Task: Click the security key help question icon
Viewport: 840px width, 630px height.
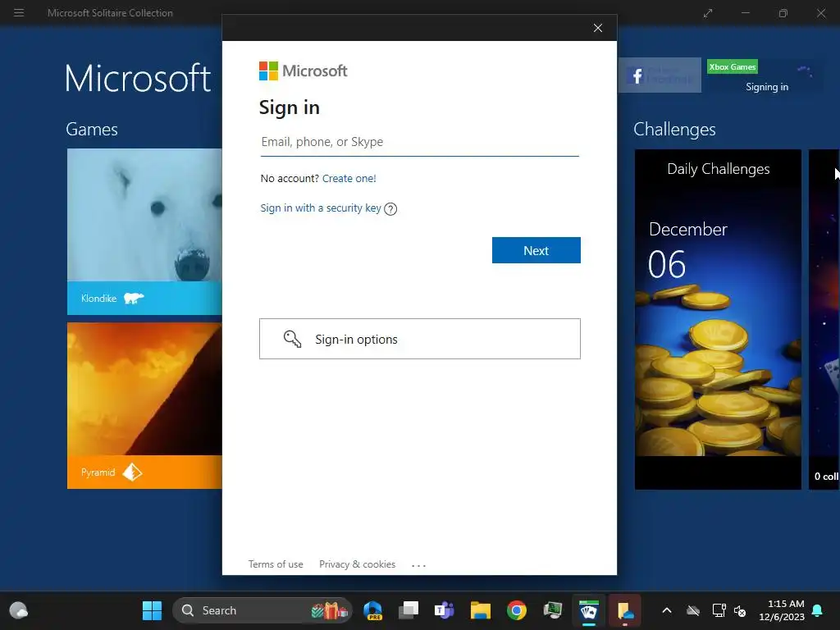Action: pyautogui.click(x=390, y=209)
